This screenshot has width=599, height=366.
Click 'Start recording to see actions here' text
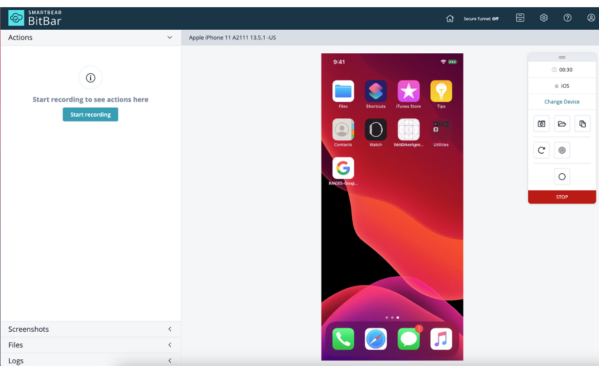[91, 99]
